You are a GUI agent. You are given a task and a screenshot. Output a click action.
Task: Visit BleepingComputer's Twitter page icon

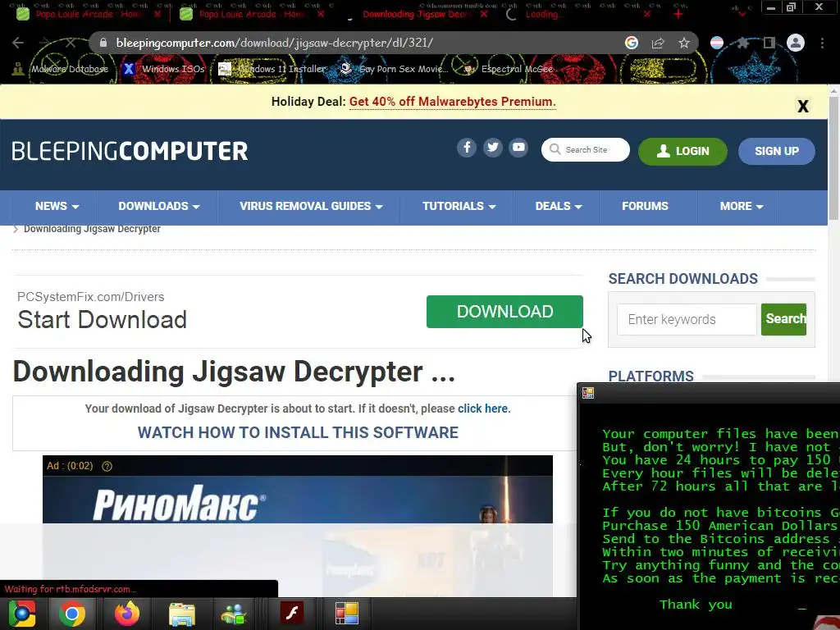pos(493,148)
